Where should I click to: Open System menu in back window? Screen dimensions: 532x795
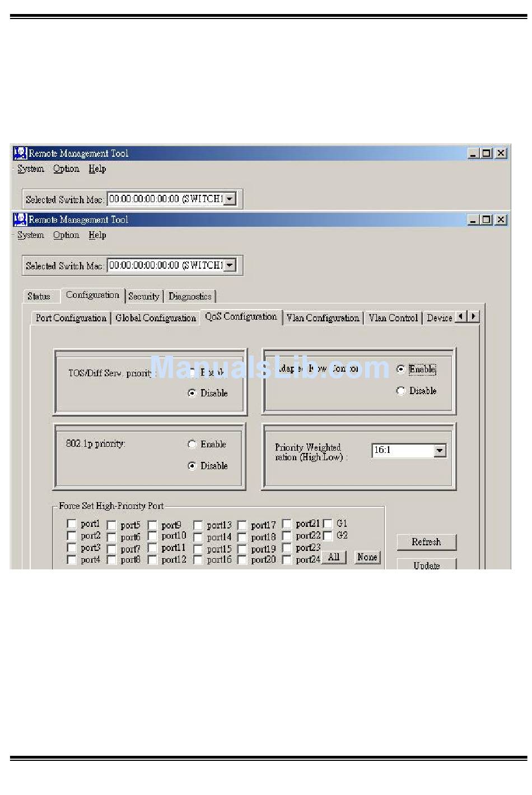click(30, 169)
